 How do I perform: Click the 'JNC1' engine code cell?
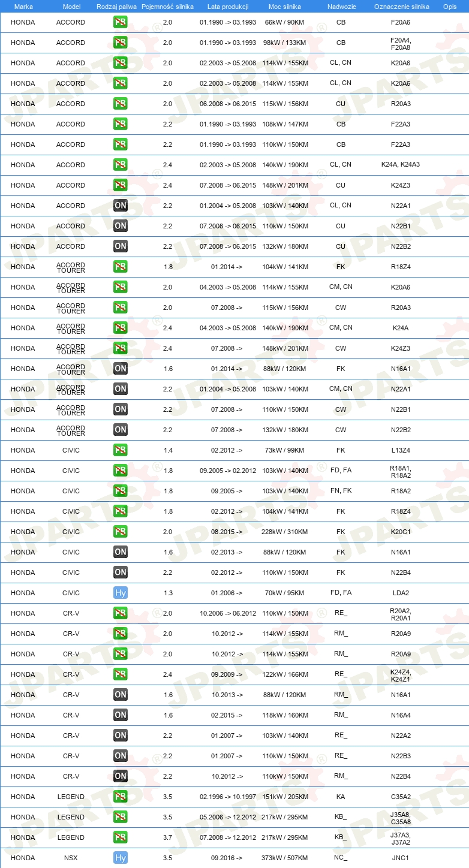point(401,858)
